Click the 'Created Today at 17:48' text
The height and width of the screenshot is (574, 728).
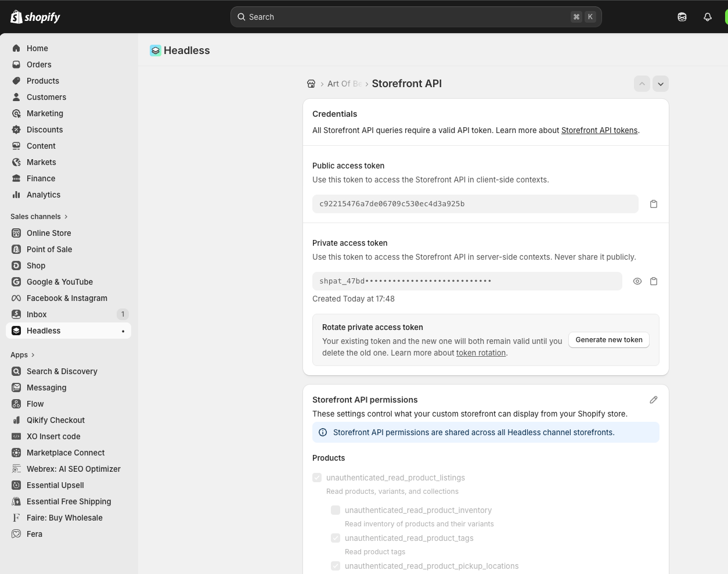[x=354, y=299]
